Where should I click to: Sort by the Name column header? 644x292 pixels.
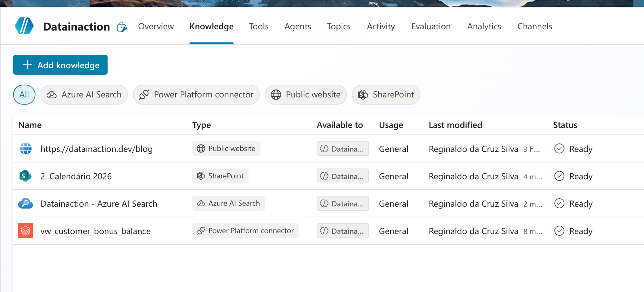[x=30, y=125]
